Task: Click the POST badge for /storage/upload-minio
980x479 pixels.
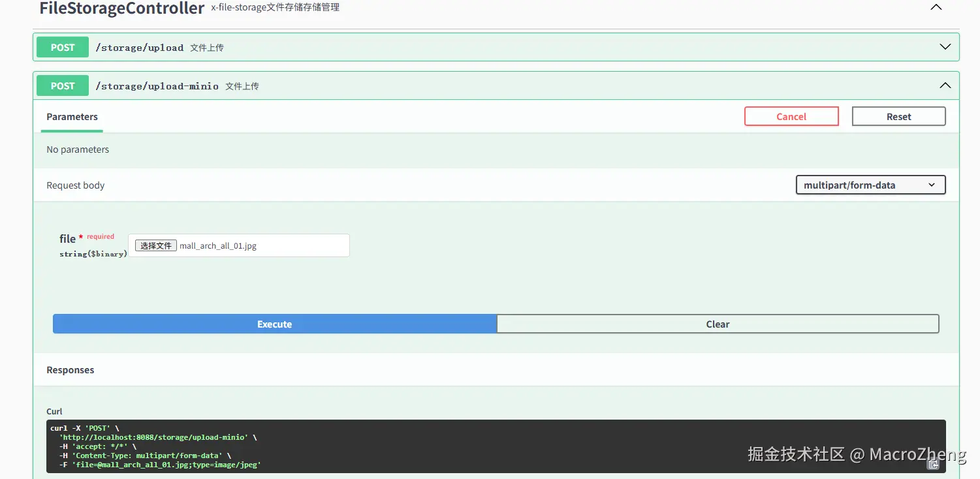Action: 63,85
